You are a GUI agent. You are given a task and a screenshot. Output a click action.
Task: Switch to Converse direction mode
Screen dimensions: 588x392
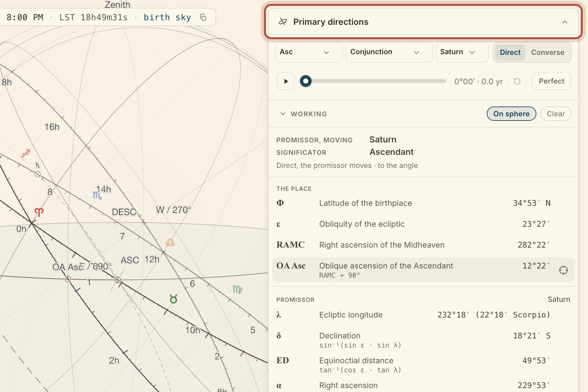pyautogui.click(x=547, y=52)
